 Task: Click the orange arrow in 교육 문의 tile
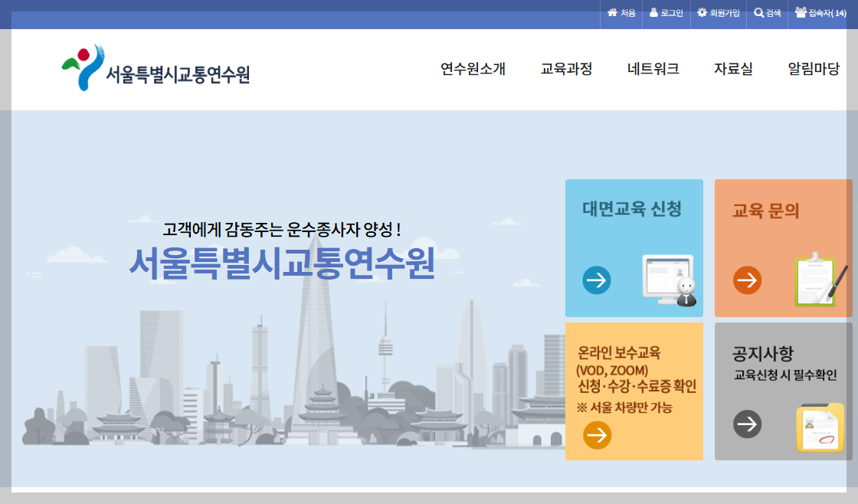(747, 280)
